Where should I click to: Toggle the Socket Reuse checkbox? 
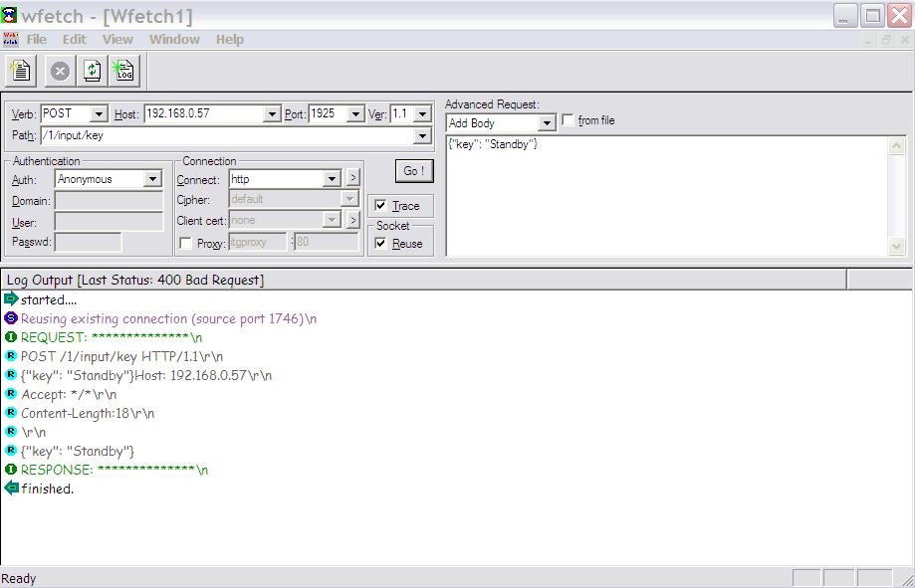pyautogui.click(x=380, y=243)
